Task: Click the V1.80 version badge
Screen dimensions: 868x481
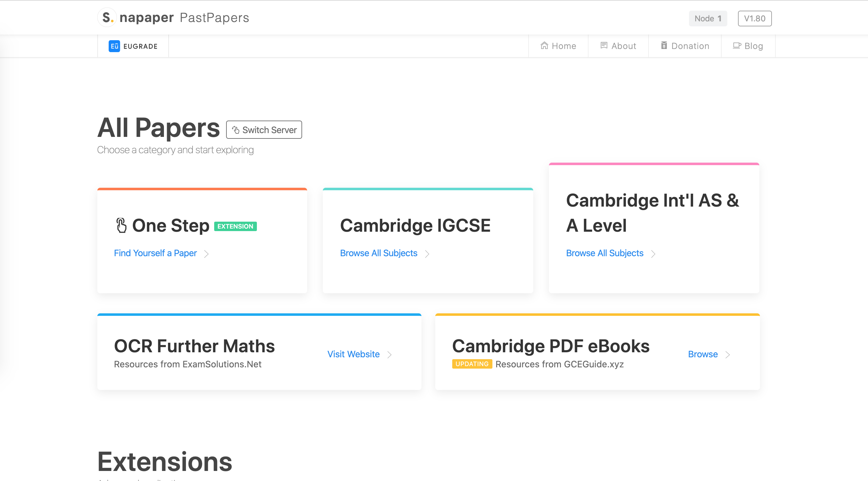Action: [x=754, y=19]
